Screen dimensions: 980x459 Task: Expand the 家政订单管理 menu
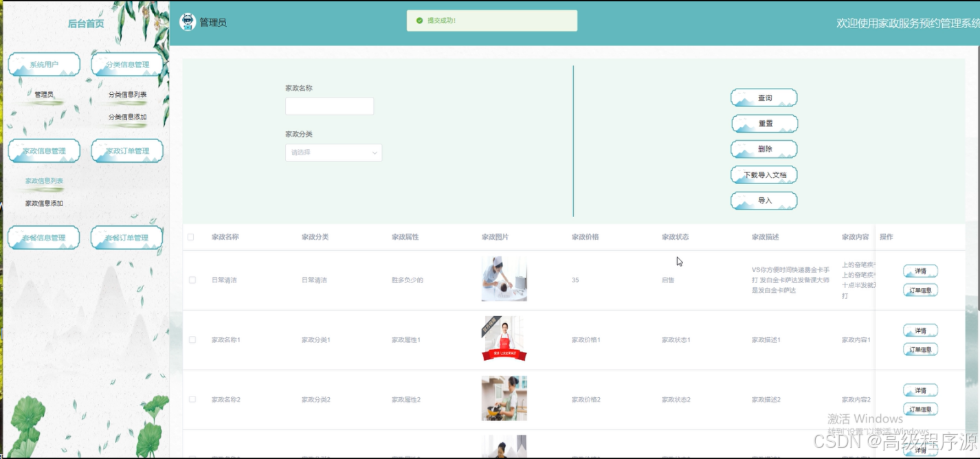[127, 151]
